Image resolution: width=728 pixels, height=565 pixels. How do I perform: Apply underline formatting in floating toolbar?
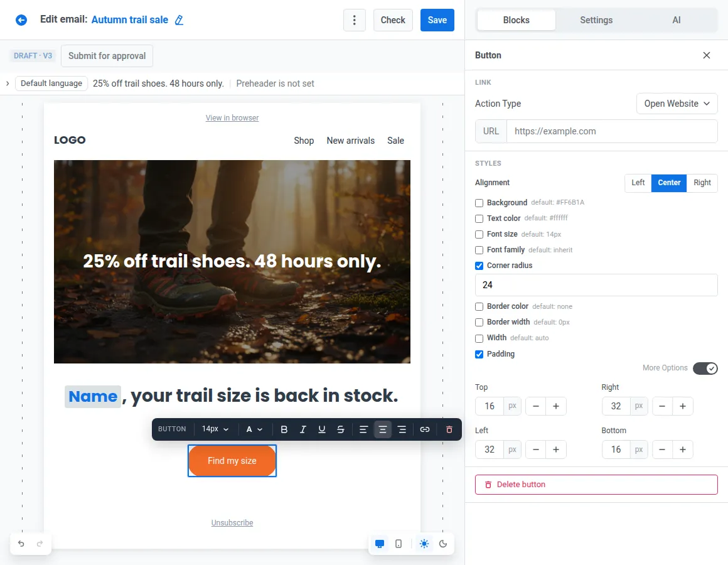click(322, 429)
